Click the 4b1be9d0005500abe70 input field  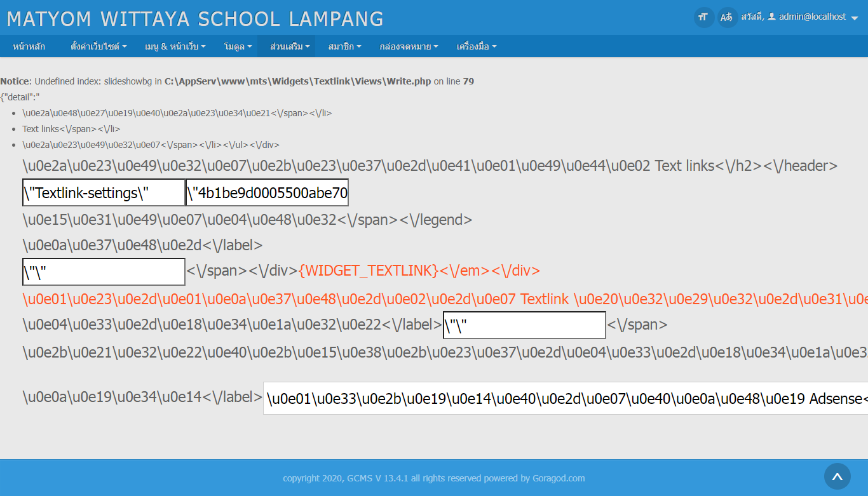pos(268,193)
